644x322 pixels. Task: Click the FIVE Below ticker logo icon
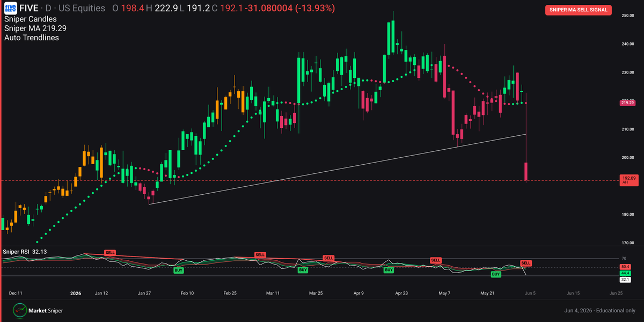pos(11,9)
